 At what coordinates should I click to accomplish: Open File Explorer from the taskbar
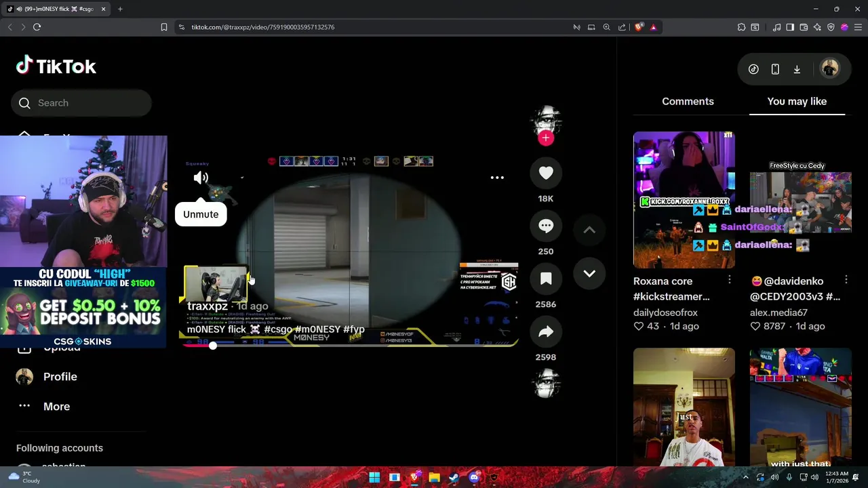pyautogui.click(x=434, y=477)
